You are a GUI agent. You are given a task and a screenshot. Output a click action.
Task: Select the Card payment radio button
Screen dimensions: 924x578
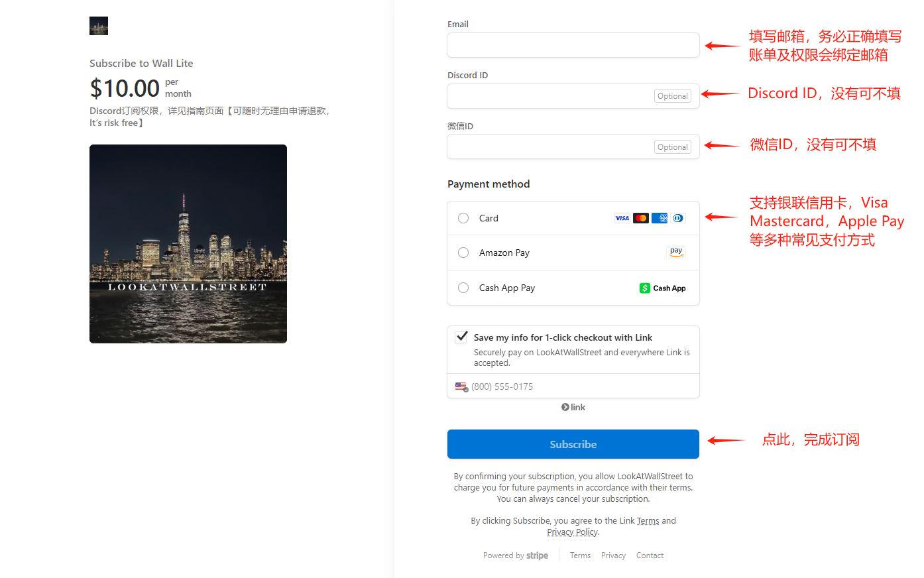(x=463, y=218)
